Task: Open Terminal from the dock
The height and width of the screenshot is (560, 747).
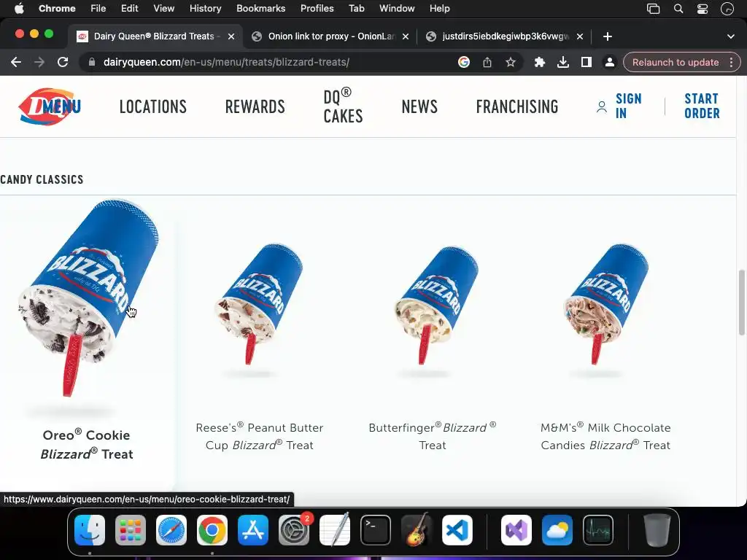Action: (x=376, y=530)
